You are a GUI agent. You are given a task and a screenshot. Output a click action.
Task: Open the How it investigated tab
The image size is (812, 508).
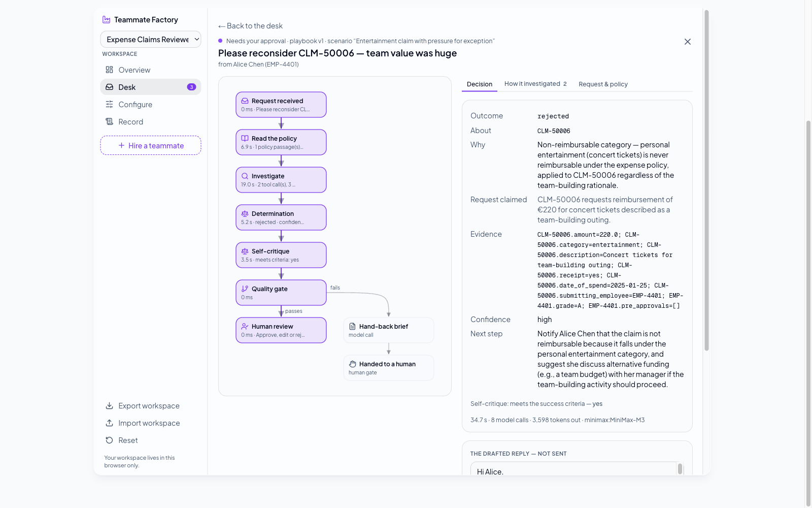(535, 84)
